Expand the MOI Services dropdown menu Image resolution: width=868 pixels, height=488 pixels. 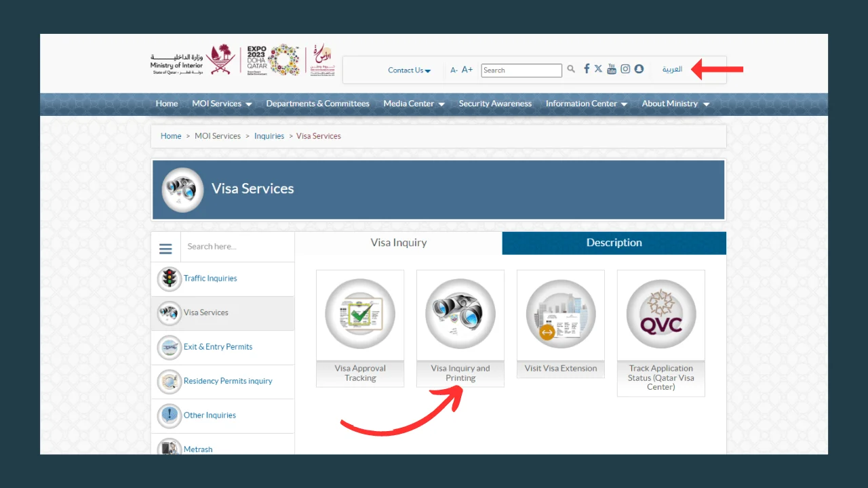click(222, 104)
